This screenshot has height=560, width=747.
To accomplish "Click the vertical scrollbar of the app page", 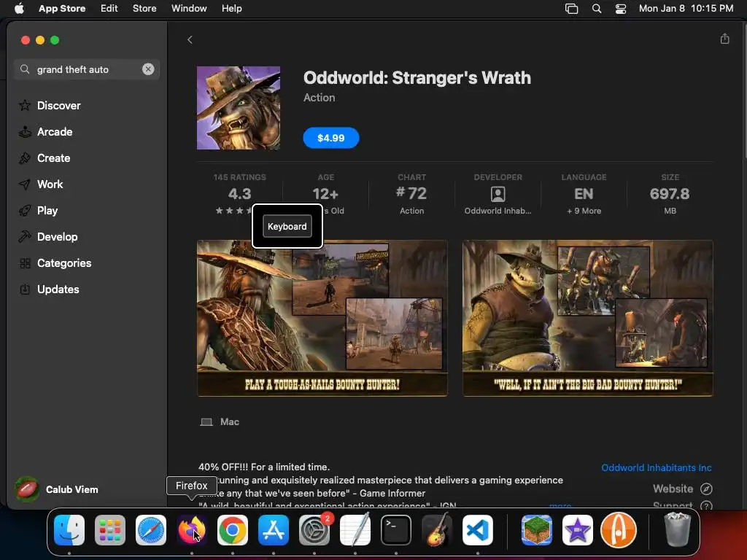I will 744,90.
